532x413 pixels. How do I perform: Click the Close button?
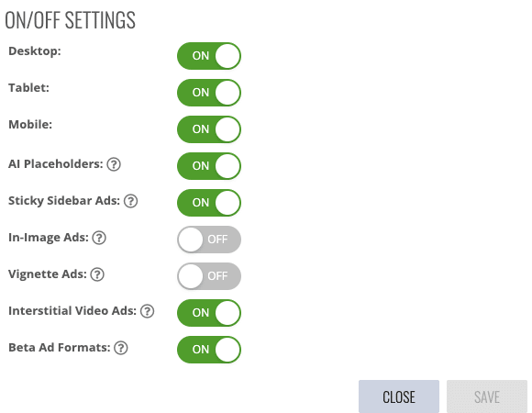[399, 396]
